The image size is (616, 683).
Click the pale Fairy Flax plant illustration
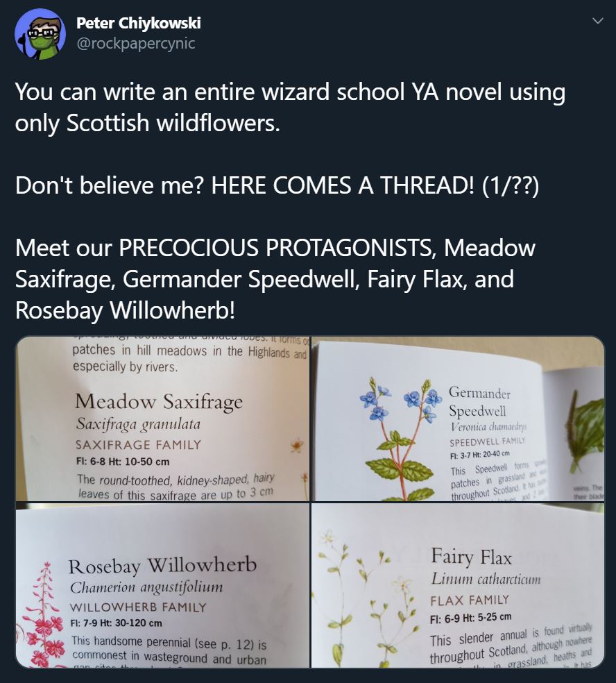tap(368, 598)
